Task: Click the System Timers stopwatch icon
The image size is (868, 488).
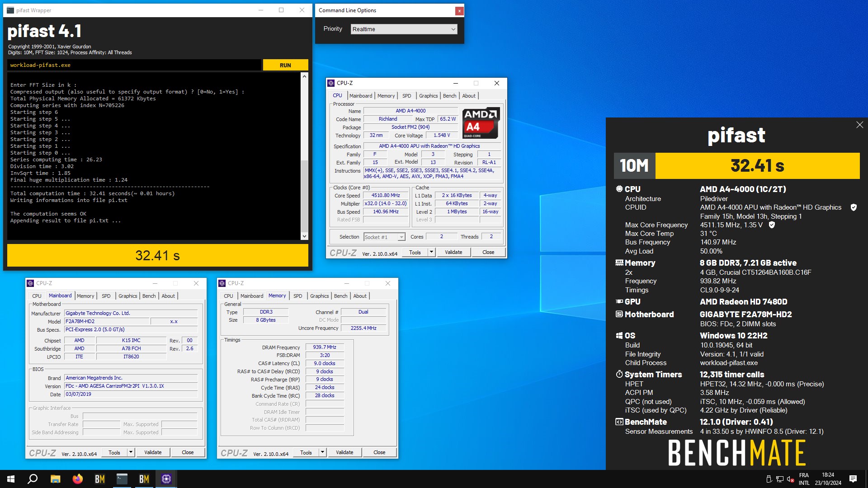Action: tap(619, 374)
